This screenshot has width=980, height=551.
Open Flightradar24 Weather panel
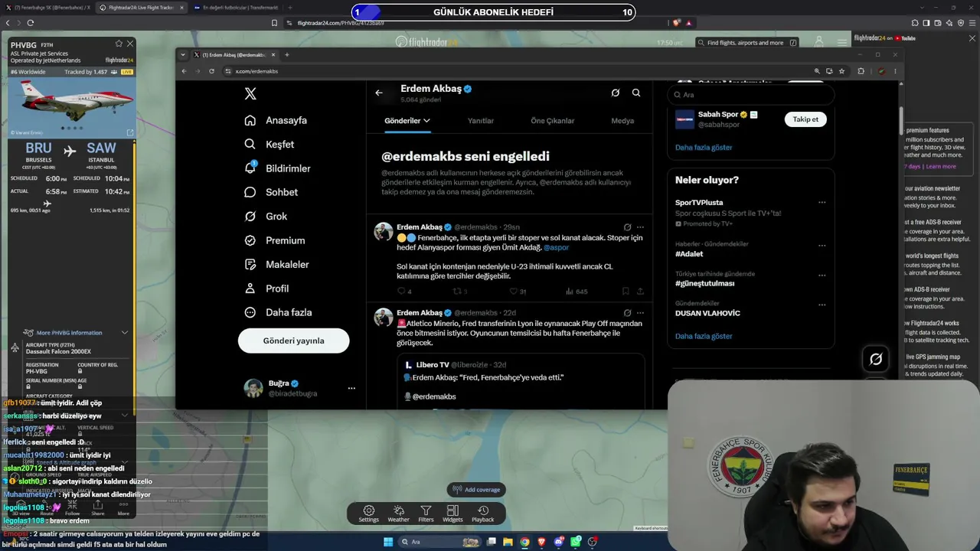point(398,514)
